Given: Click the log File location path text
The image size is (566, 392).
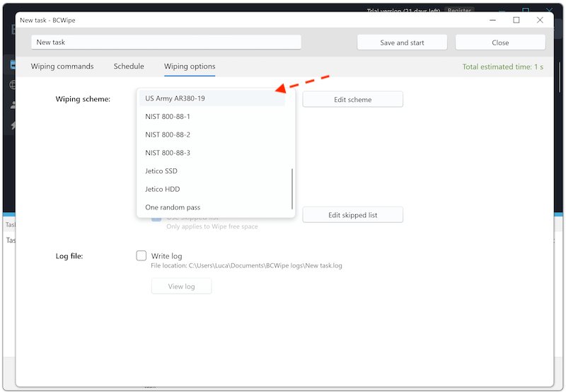Looking at the screenshot, I should (246, 265).
